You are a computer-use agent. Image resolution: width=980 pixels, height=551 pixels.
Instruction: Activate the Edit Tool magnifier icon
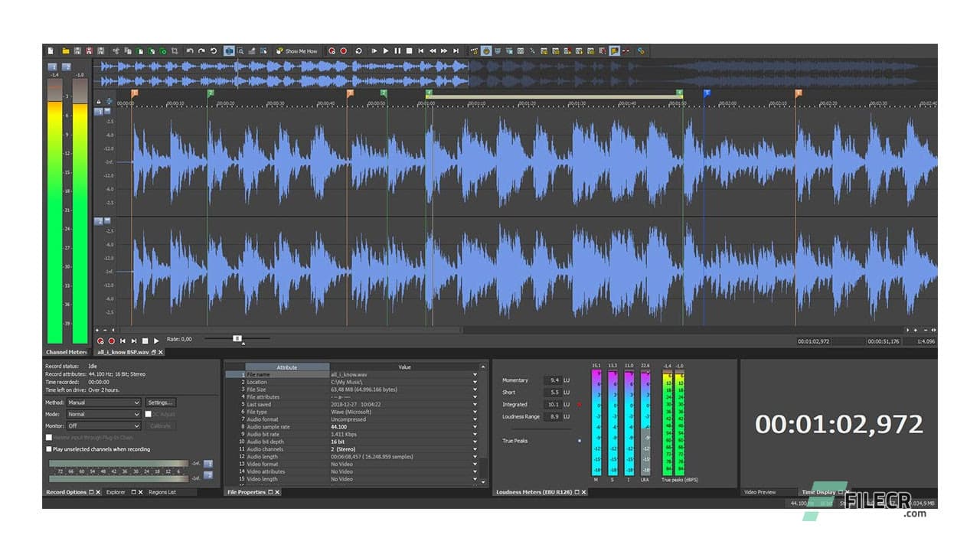click(x=242, y=51)
